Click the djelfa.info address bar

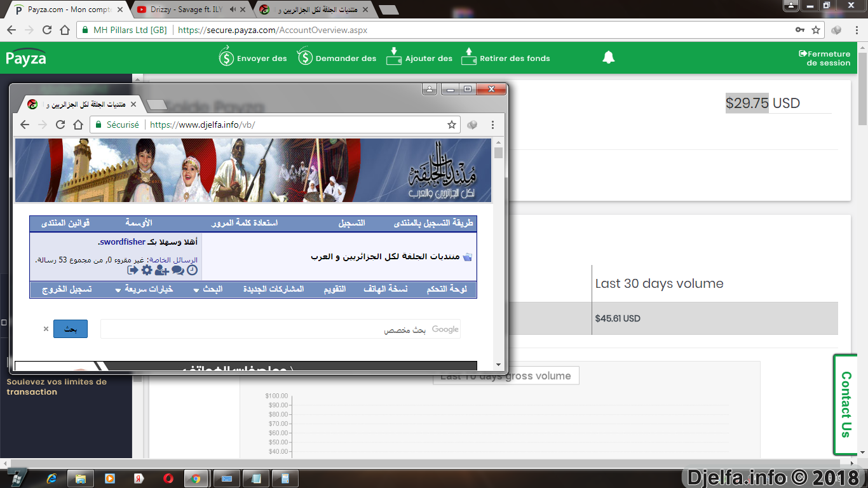coord(275,125)
